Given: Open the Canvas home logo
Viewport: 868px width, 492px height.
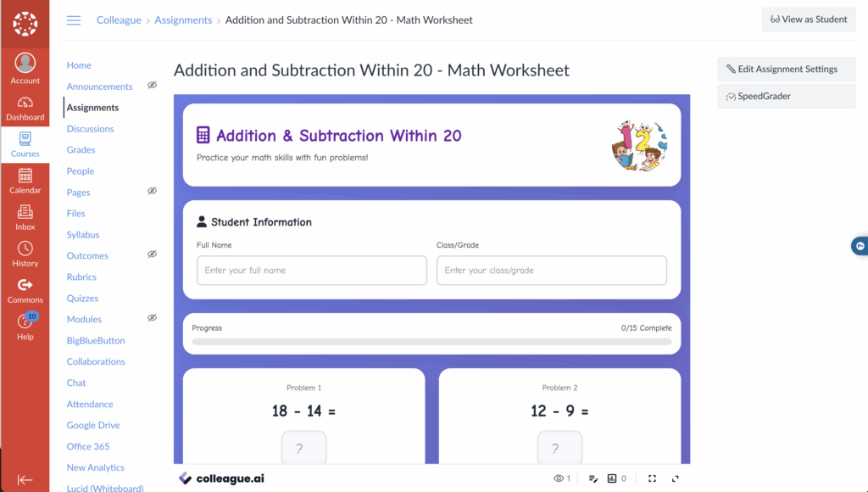Looking at the screenshot, I should click(x=25, y=24).
